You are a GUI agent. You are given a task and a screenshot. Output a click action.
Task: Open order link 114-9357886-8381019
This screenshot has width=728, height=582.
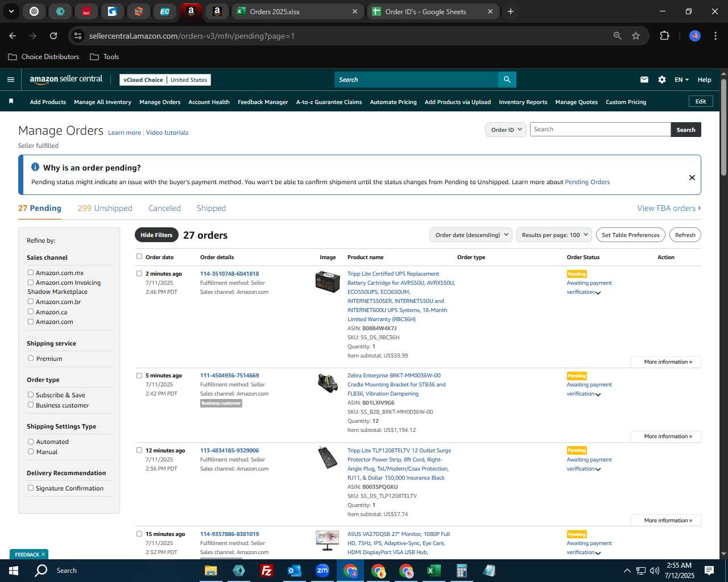click(x=229, y=534)
